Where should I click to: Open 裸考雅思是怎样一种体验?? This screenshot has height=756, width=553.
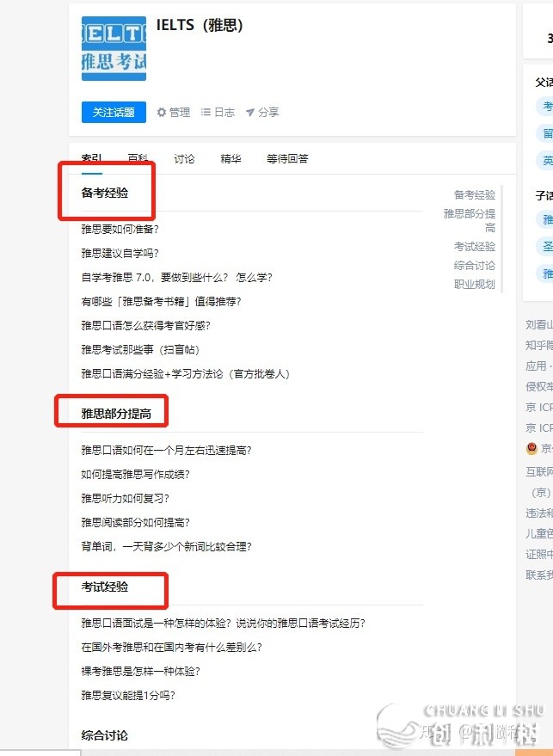tap(140, 672)
